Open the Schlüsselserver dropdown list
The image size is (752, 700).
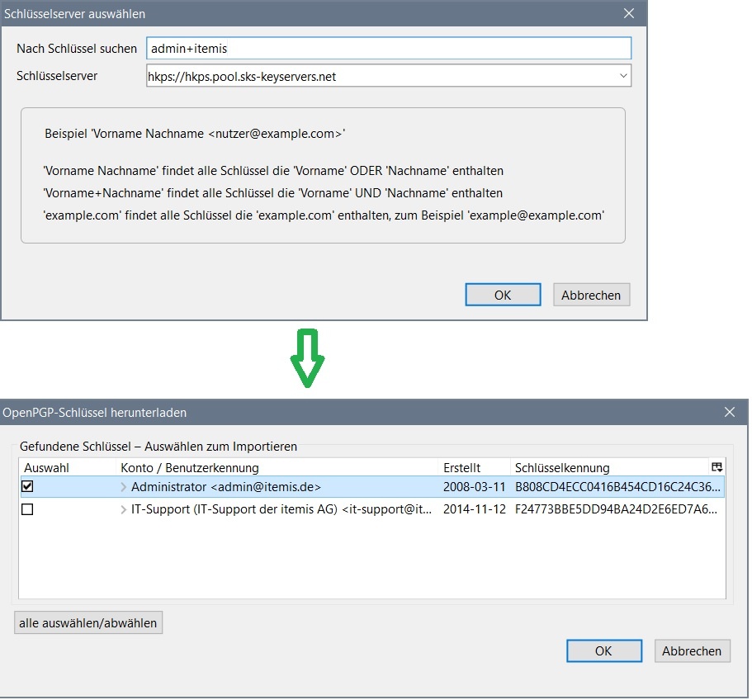pyautogui.click(x=622, y=77)
